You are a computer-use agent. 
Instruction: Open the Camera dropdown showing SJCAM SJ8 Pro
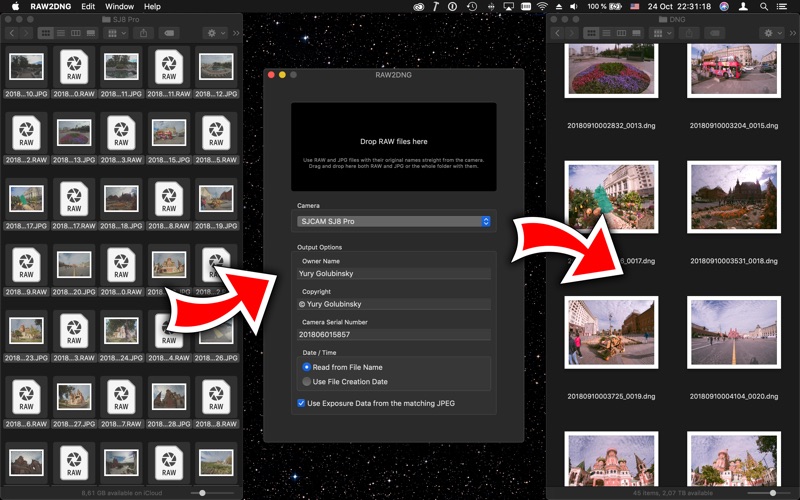393,221
